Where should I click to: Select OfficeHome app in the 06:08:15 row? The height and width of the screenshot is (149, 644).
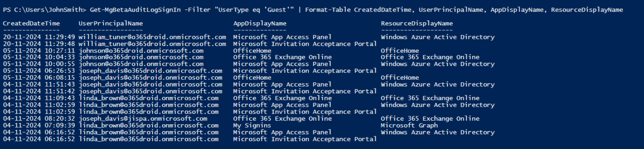(x=252, y=78)
